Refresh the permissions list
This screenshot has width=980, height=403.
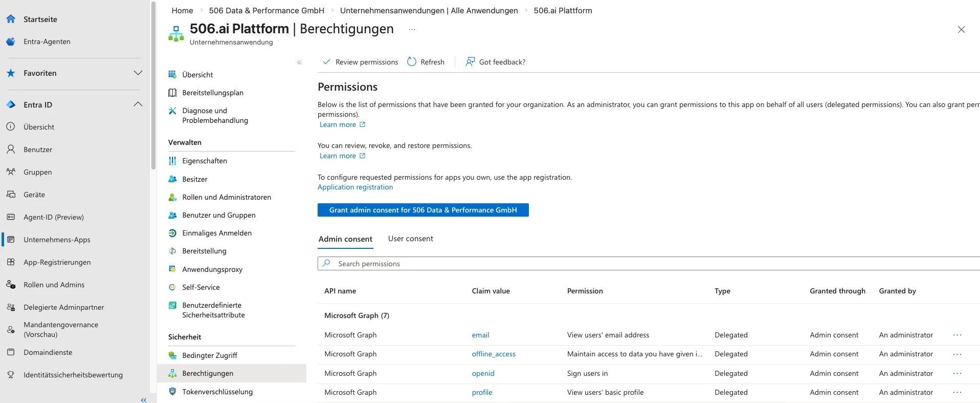click(426, 62)
